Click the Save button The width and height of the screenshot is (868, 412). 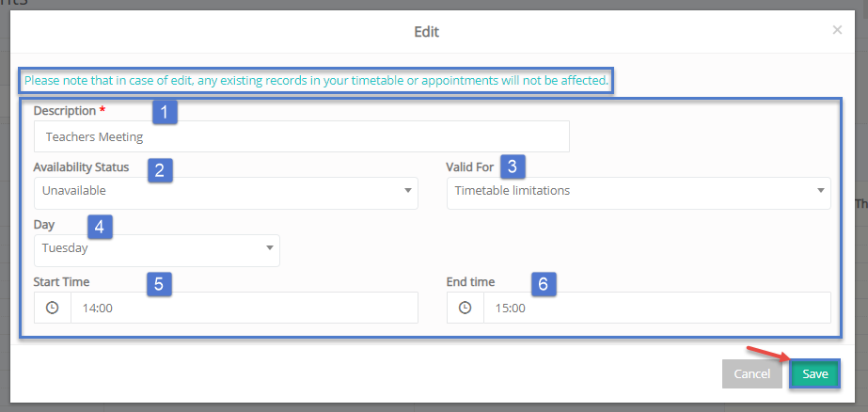coord(814,373)
